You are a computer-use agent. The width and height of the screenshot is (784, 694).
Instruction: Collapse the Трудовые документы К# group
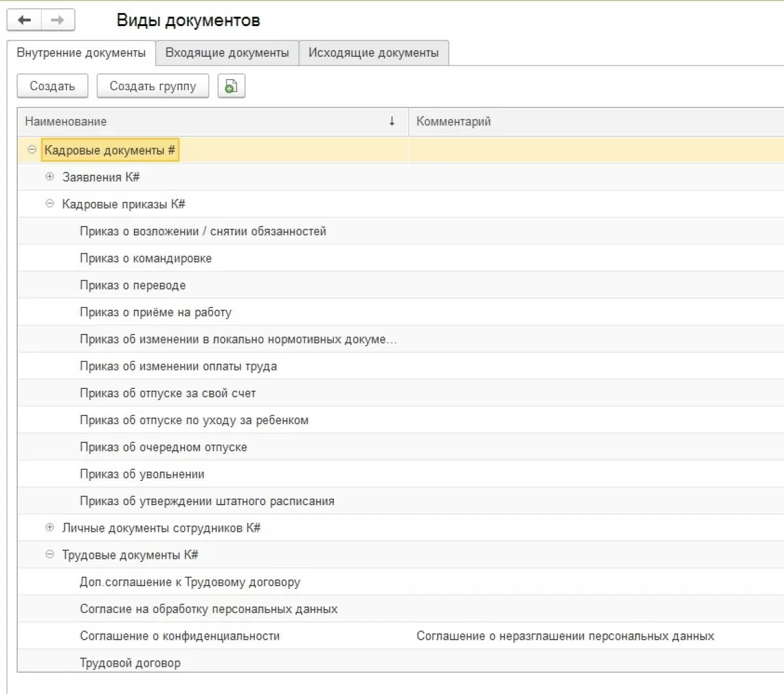[50, 554]
